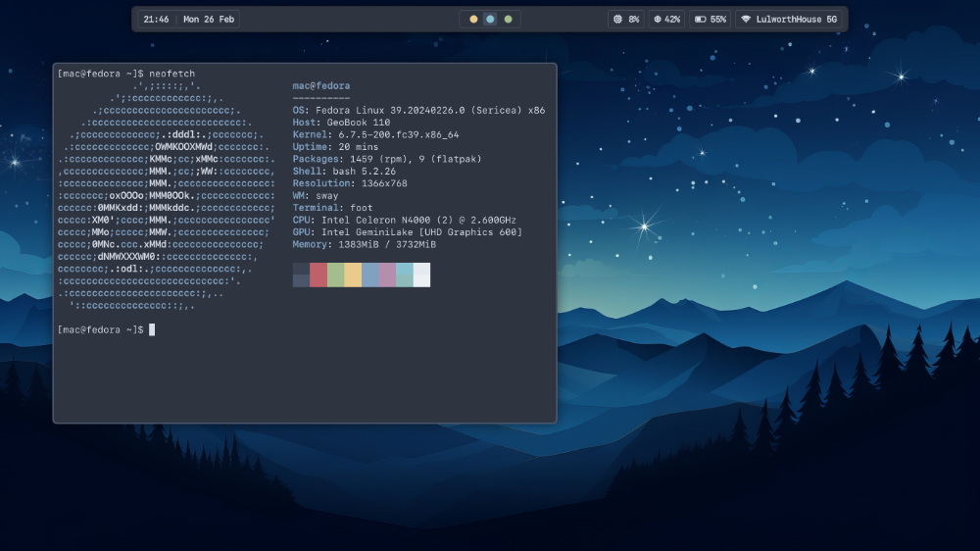The height and width of the screenshot is (551, 980).
Task: Click the blue color block in neofetch
Action: coord(369,275)
